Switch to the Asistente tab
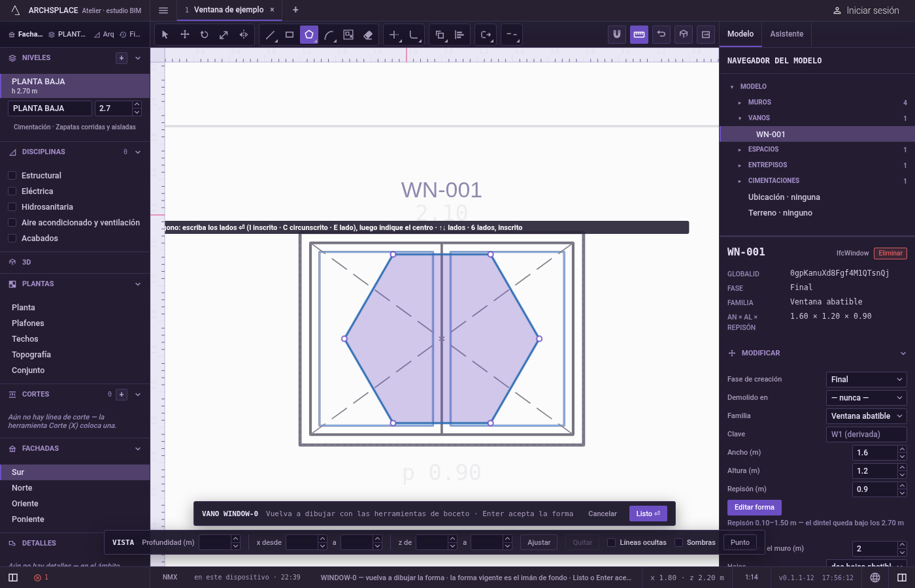915x588 pixels. pyautogui.click(x=786, y=34)
